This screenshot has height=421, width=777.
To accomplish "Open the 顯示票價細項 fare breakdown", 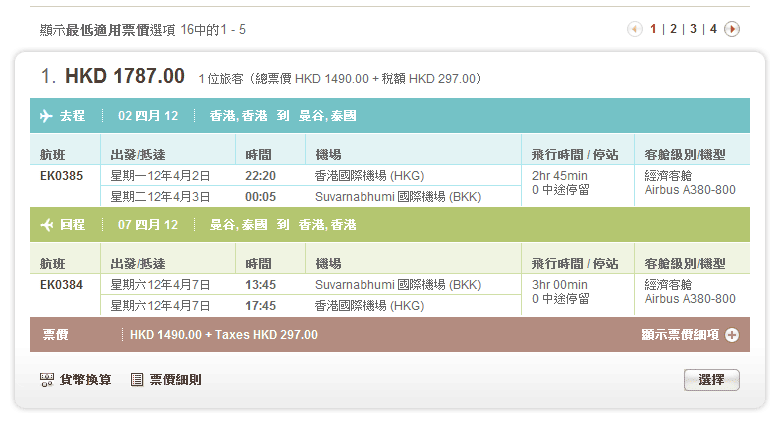I will pyautogui.click(x=680, y=335).
